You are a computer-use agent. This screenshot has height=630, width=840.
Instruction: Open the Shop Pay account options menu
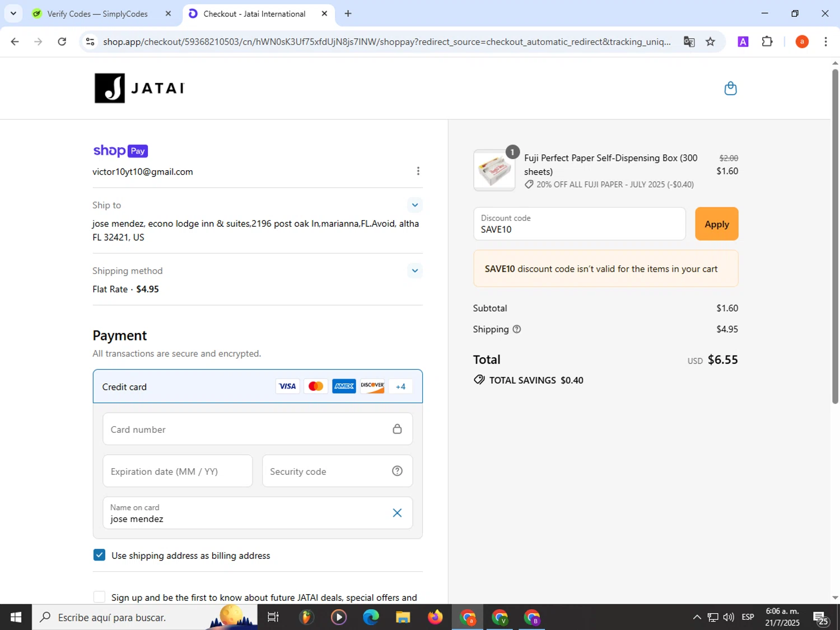tap(418, 171)
